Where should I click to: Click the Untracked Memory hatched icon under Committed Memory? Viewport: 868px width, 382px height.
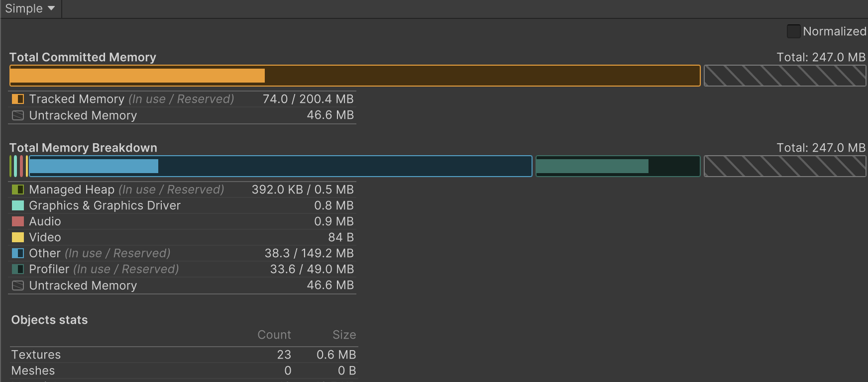tap(18, 115)
